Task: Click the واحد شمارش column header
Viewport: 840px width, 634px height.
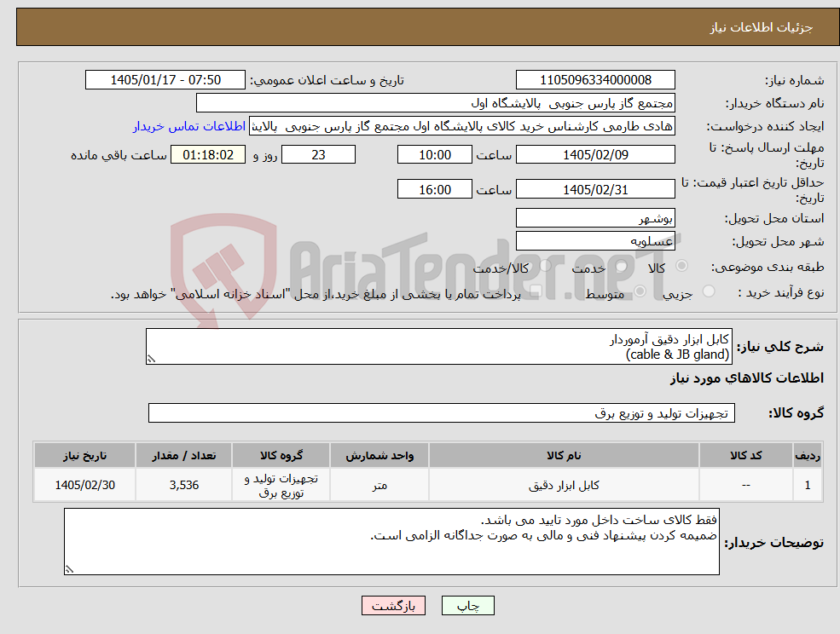Action: (x=379, y=456)
